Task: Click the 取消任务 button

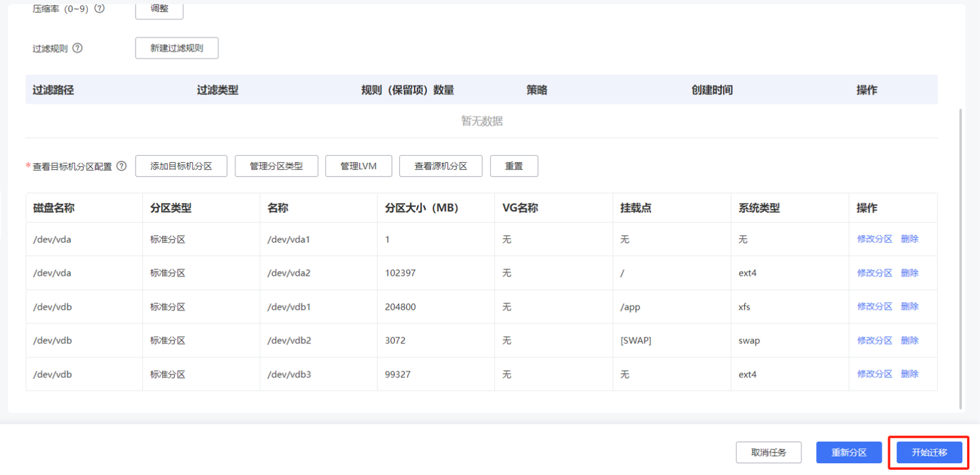Action: 769,453
